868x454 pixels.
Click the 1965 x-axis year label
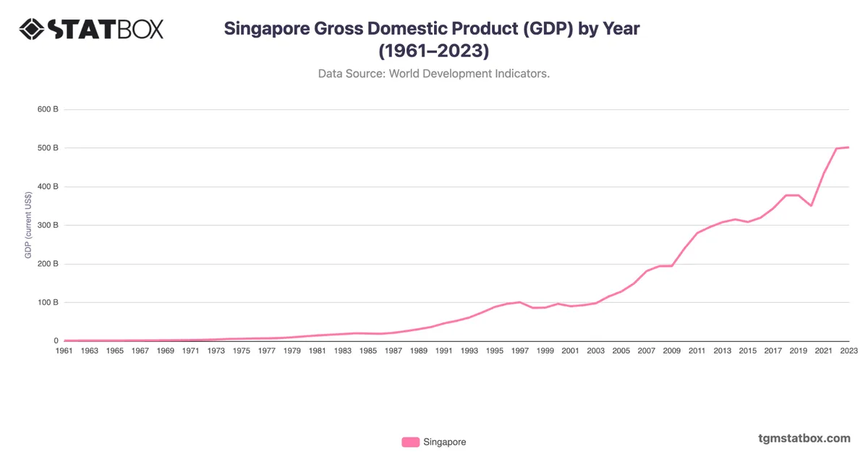pyautogui.click(x=115, y=351)
